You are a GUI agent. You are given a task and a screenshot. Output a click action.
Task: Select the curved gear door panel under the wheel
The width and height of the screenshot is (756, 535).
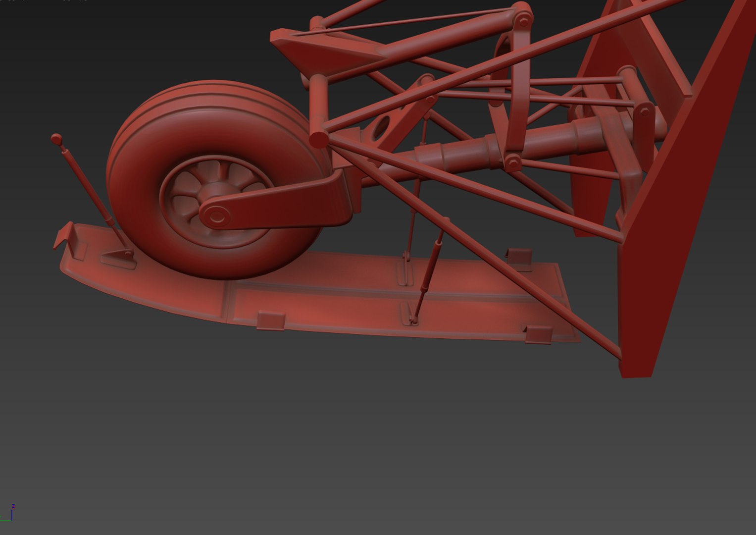point(317,297)
